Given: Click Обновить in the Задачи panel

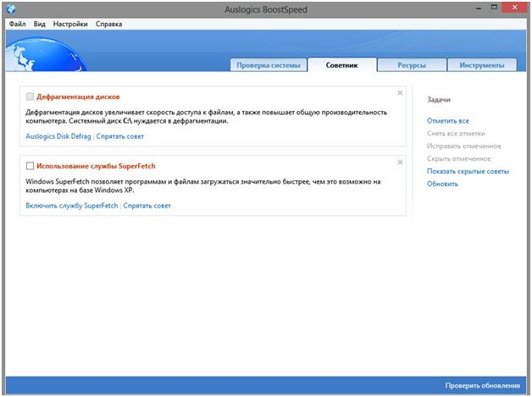Looking at the screenshot, I should 443,184.
